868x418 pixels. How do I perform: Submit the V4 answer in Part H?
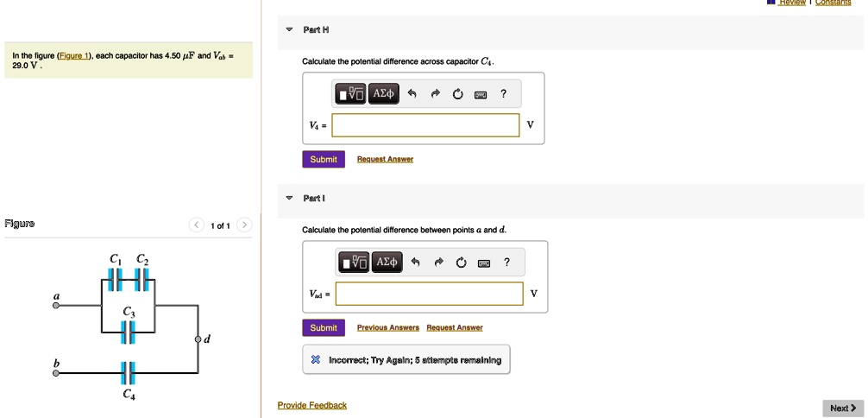[324, 159]
